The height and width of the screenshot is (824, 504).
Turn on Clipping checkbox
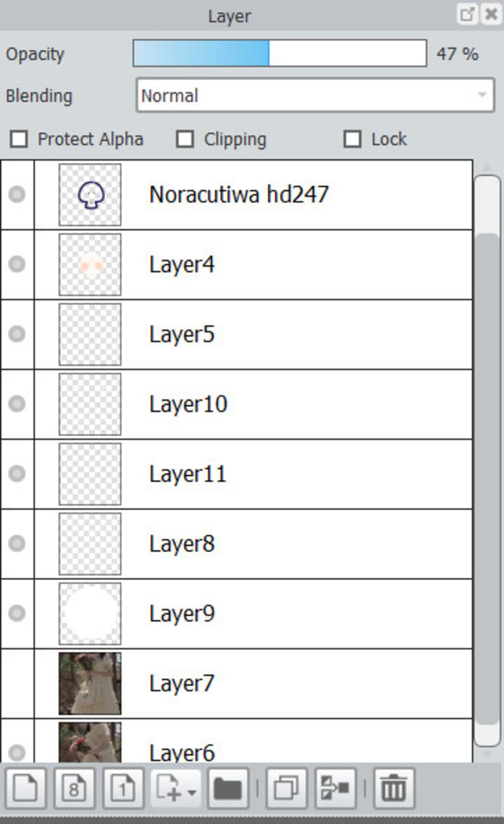coord(185,139)
